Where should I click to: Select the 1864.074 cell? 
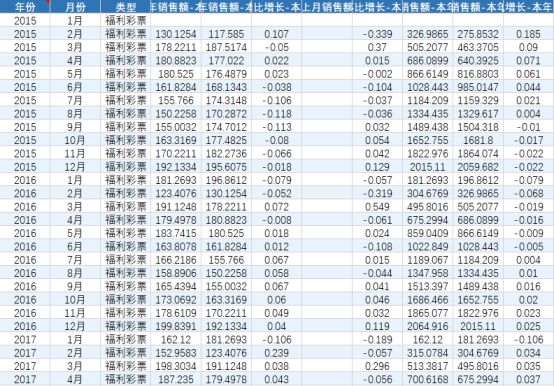(478, 154)
